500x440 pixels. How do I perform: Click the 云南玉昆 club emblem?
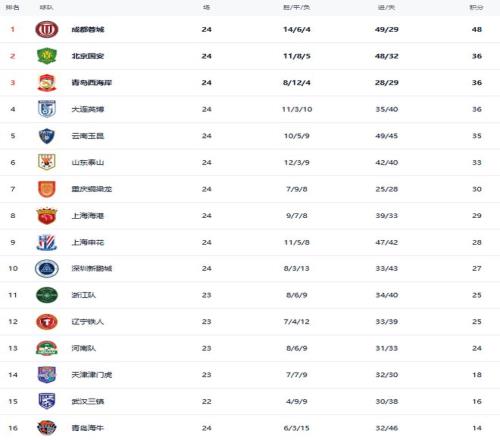47,136
